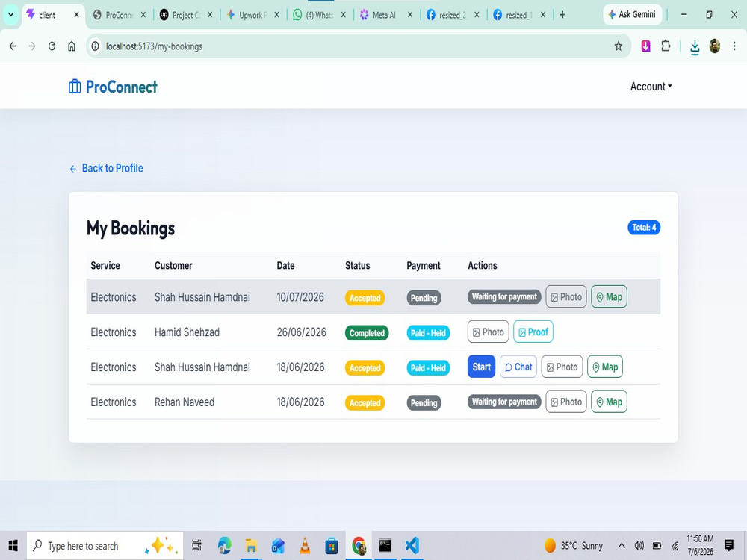Select customer name Hamid Shehzad
This screenshot has height=560, width=747.
[187, 332]
